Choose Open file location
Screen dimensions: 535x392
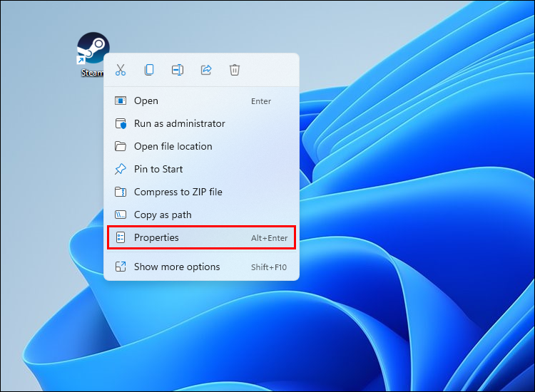coord(201,146)
